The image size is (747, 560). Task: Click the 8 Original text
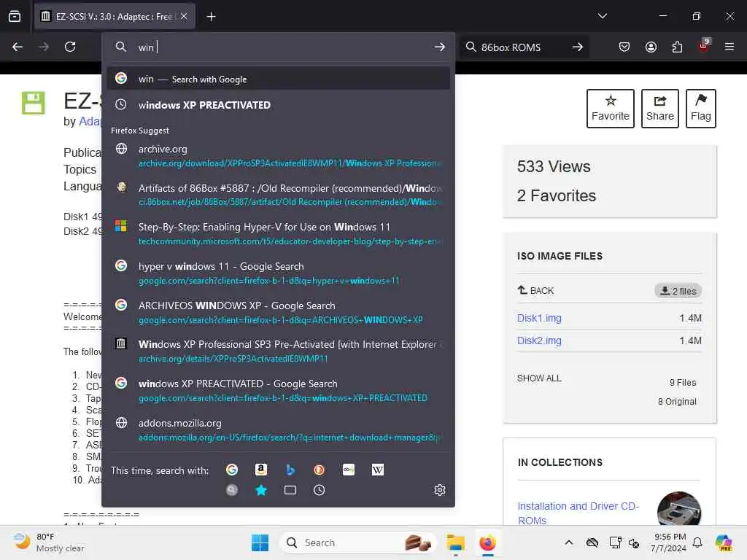677,402
